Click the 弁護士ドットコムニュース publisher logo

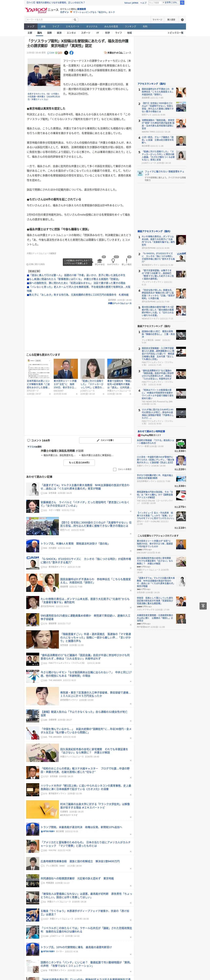[117, 53]
